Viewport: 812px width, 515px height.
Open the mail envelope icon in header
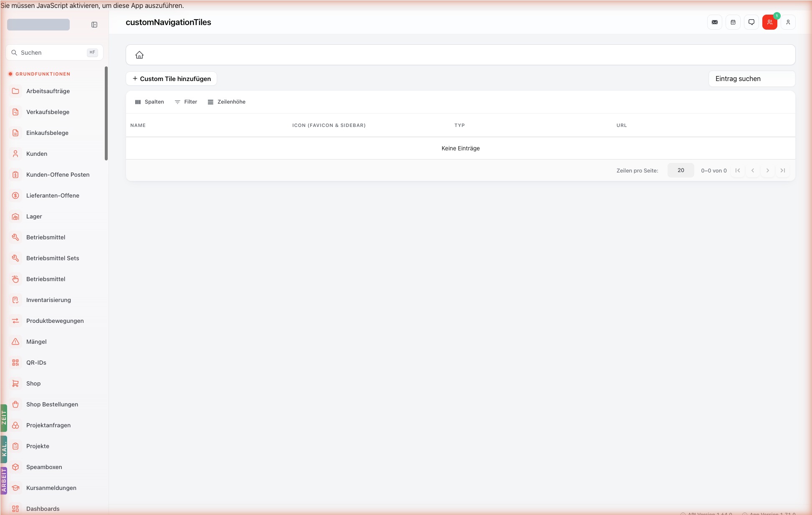715,22
